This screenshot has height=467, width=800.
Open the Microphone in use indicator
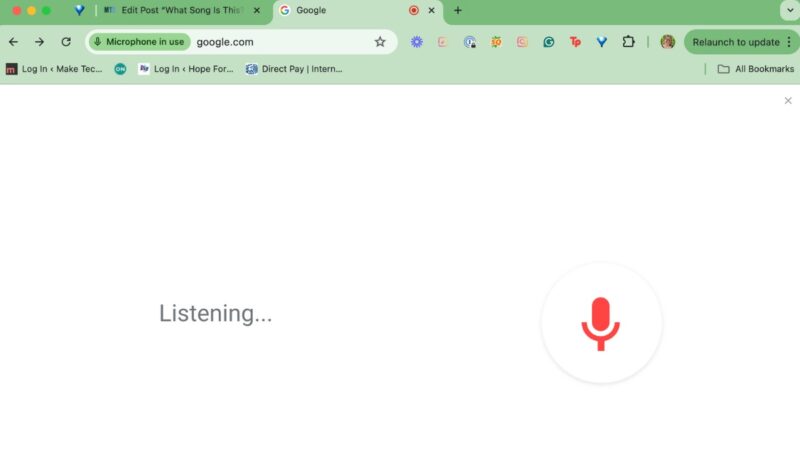pos(139,42)
